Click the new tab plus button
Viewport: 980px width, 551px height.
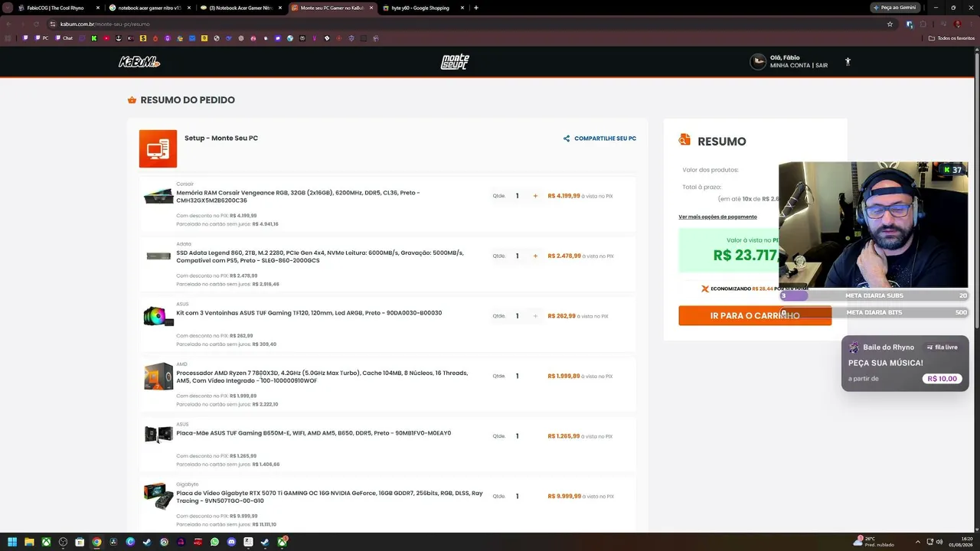pos(476,8)
